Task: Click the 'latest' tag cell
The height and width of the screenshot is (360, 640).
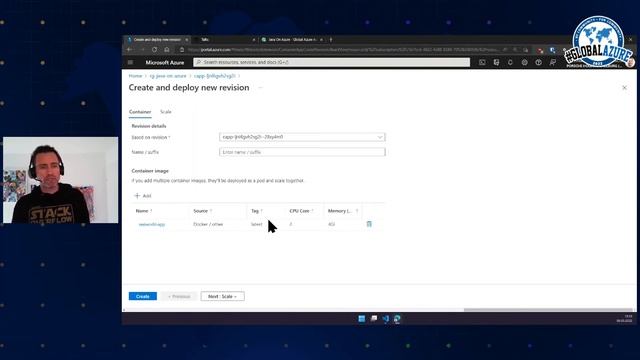Action: 257,224
